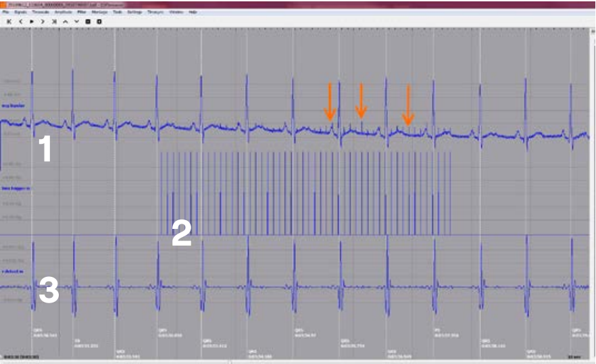Image resolution: width=596 pixels, height=364 pixels.
Task: Open the Help menu
Action: click(x=193, y=12)
